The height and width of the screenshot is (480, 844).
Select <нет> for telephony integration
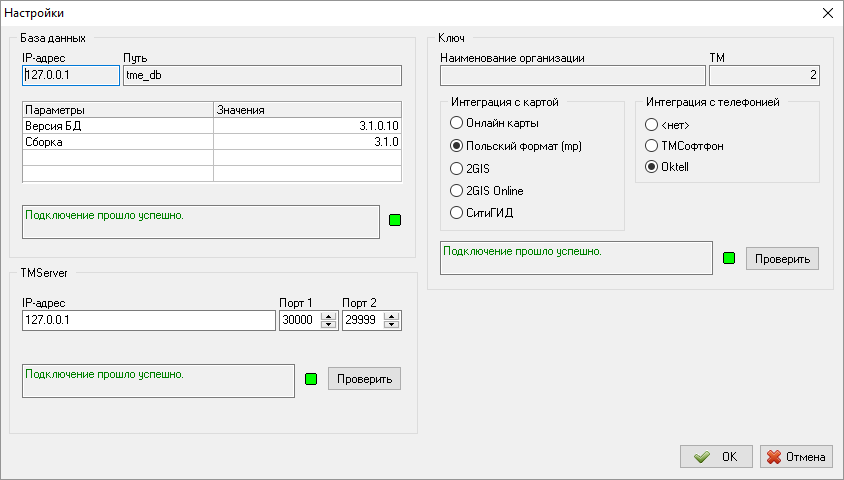click(x=652, y=123)
